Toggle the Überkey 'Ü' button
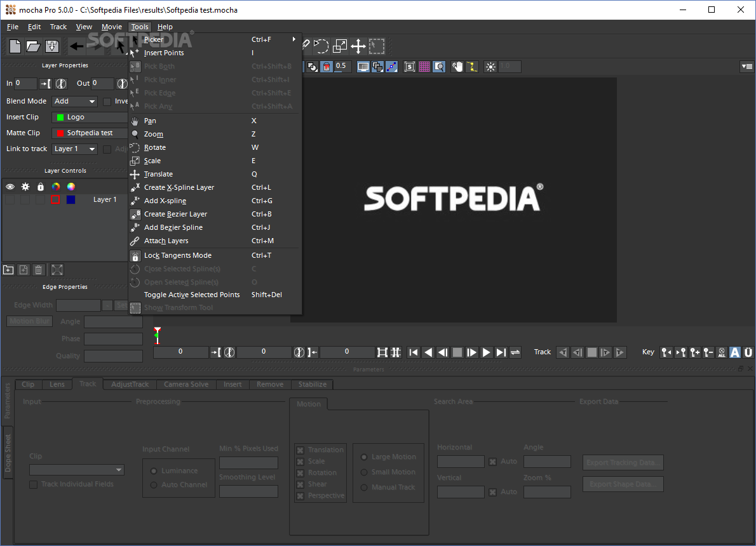 748,352
